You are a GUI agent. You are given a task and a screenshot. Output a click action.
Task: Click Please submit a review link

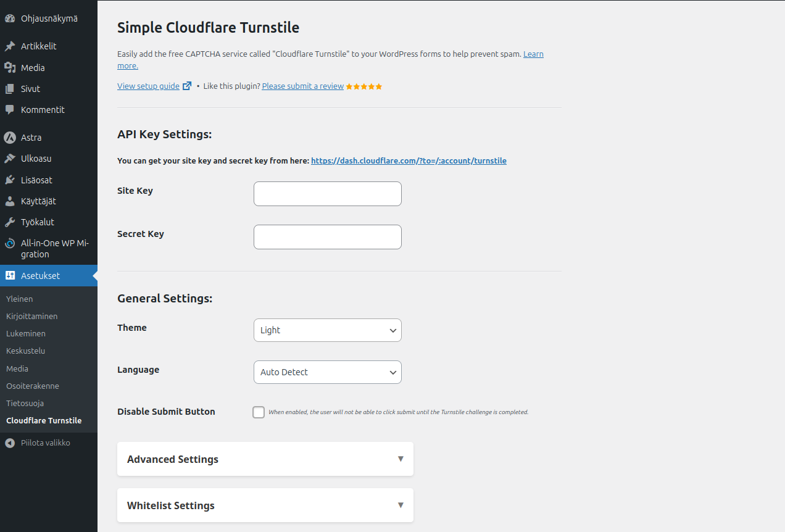[x=303, y=86]
